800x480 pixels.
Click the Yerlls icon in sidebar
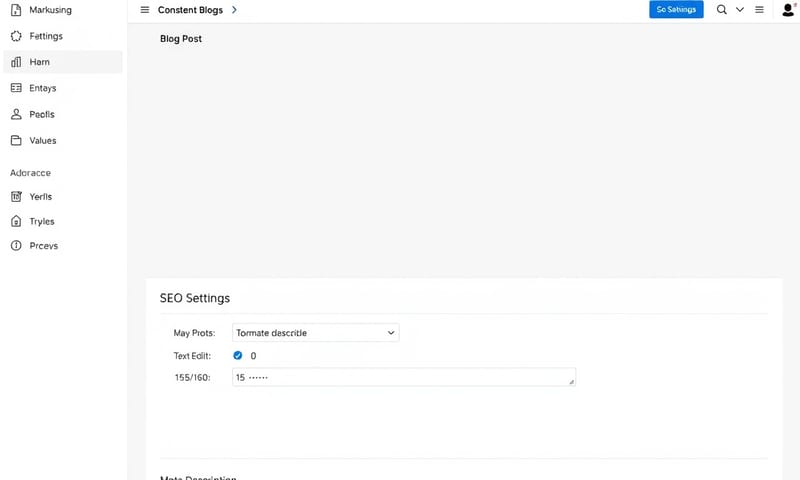15,196
